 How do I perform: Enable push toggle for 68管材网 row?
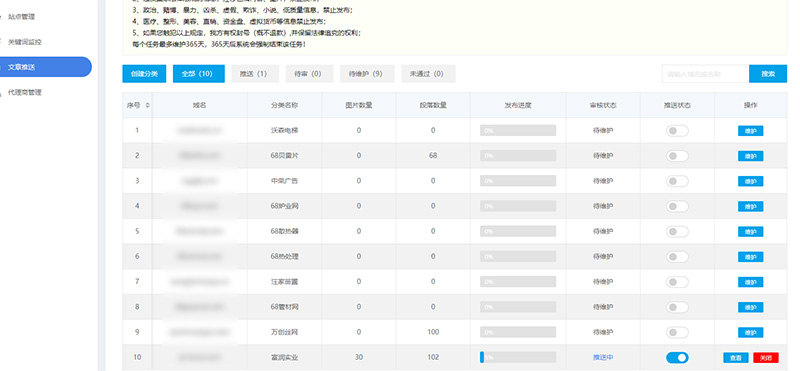pyautogui.click(x=677, y=307)
